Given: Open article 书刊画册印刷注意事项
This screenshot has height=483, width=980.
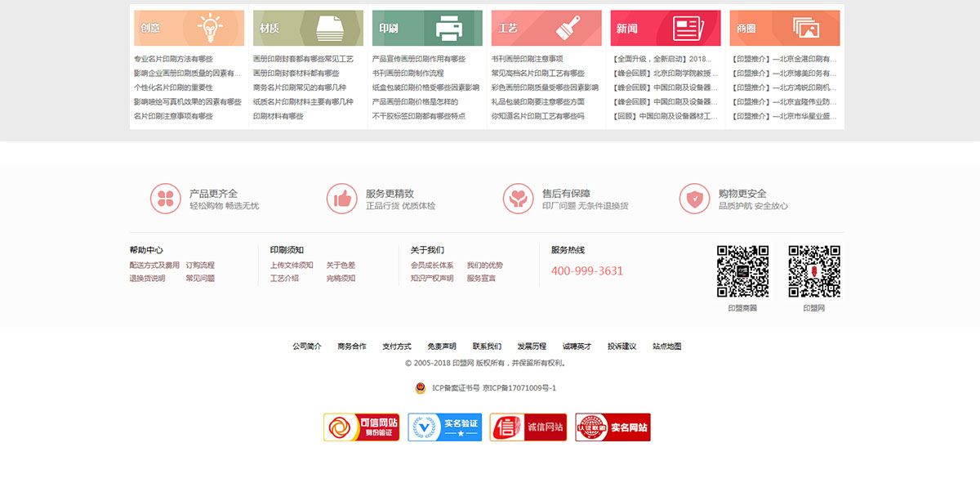Looking at the screenshot, I should click(527, 59).
